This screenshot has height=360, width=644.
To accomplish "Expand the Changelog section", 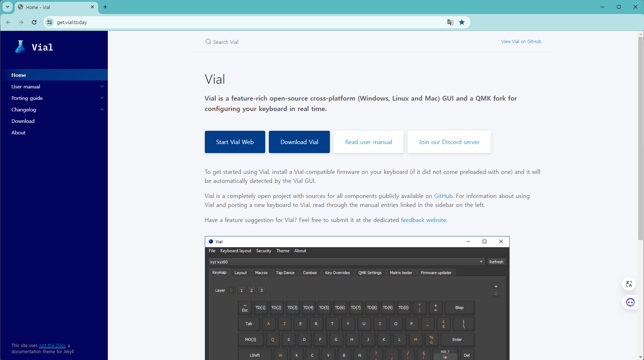I will click(x=102, y=110).
